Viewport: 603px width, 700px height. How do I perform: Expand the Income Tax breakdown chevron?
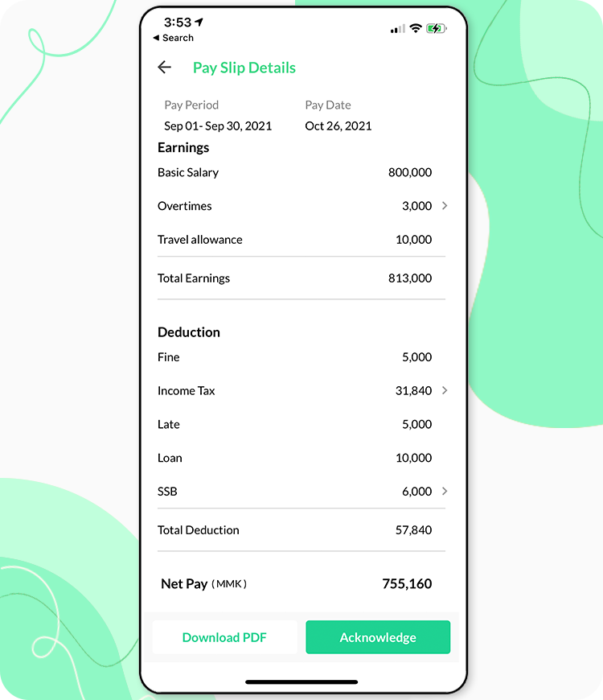[445, 390]
